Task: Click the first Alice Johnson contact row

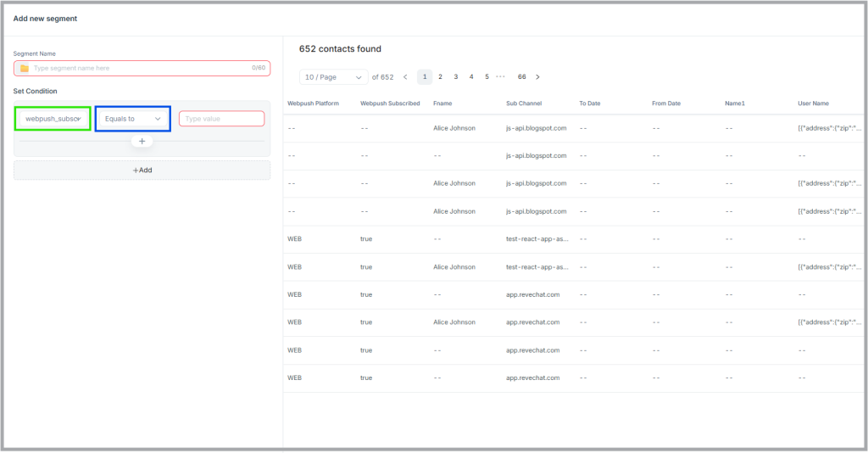Action: point(453,128)
